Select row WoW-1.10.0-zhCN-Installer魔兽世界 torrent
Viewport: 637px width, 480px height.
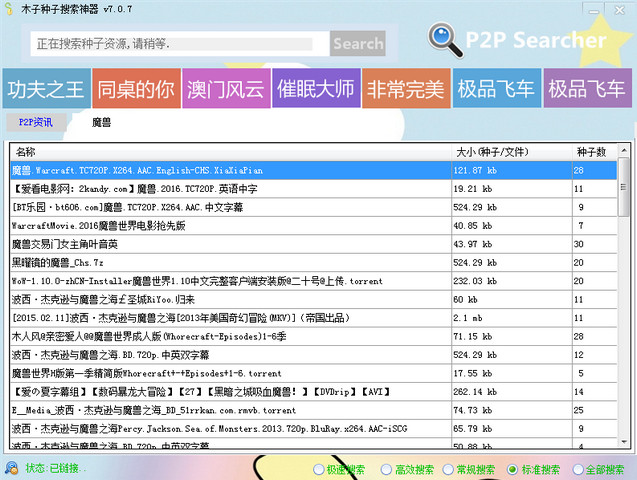tap(313, 281)
